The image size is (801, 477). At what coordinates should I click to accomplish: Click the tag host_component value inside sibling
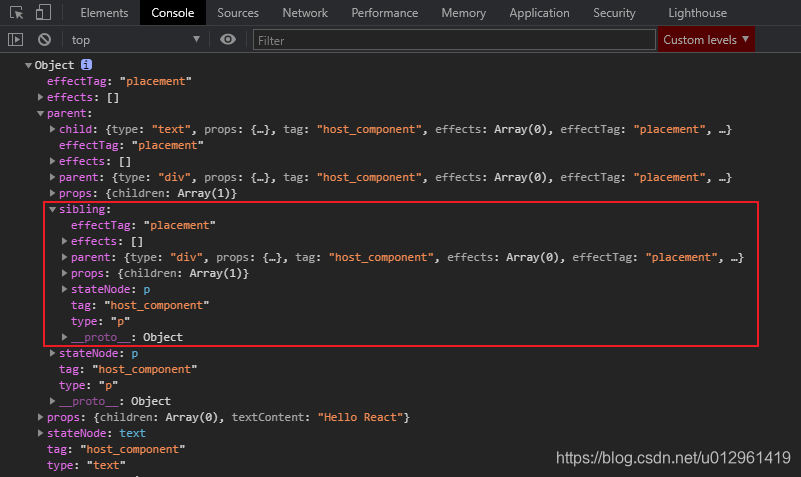coord(157,305)
